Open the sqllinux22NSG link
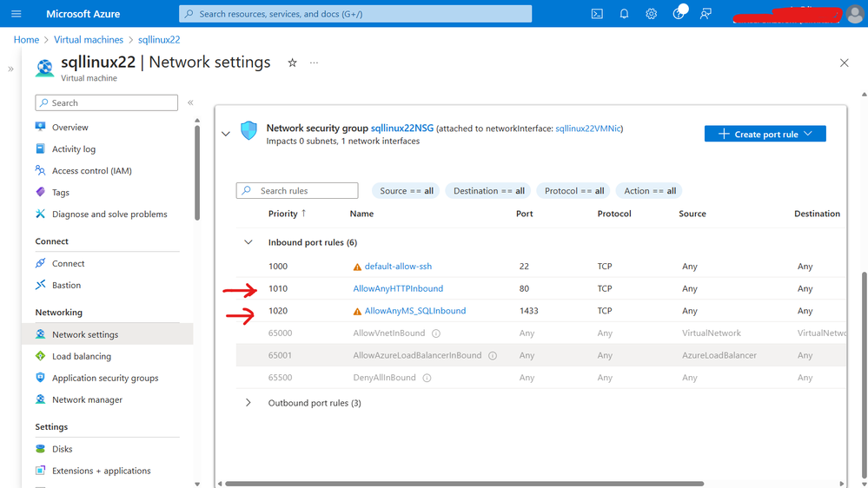The image size is (868, 488). point(402,128)
